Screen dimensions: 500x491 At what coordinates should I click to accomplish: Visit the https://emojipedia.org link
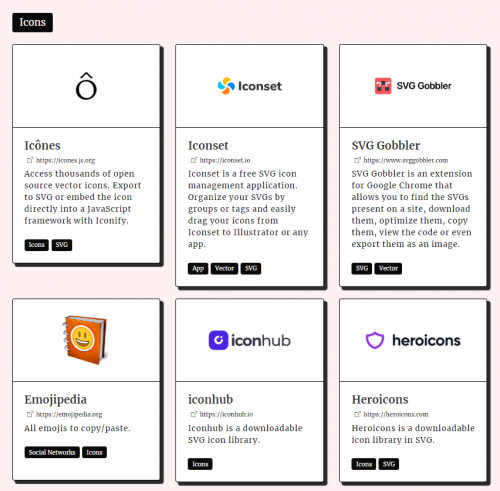pos(69,414)
